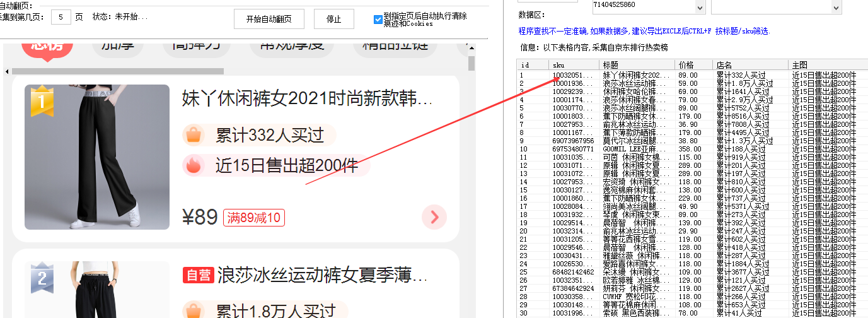868x318 pixels.
Task: Click the red arrow button beside ¥89
Action: tap(434, 218)
